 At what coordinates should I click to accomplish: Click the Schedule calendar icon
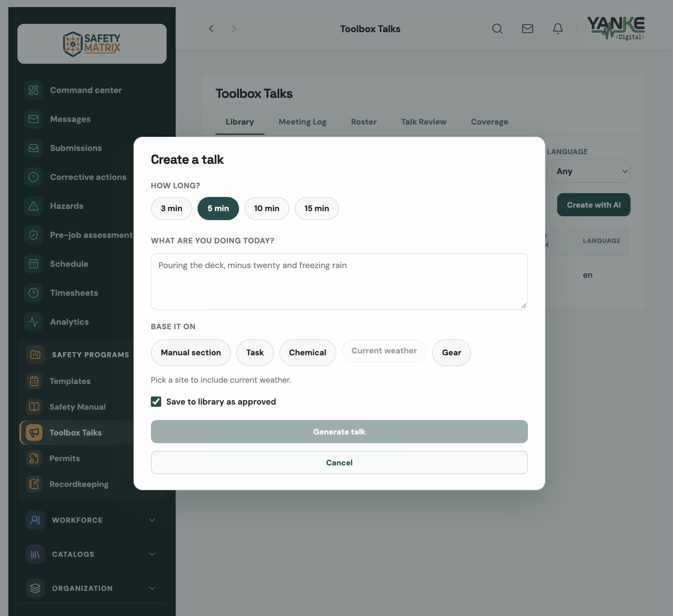point(33,264)
